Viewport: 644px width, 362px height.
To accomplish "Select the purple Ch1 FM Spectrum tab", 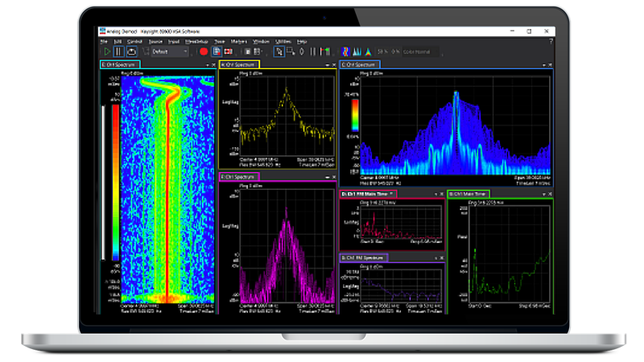I will tap(364, 257).
